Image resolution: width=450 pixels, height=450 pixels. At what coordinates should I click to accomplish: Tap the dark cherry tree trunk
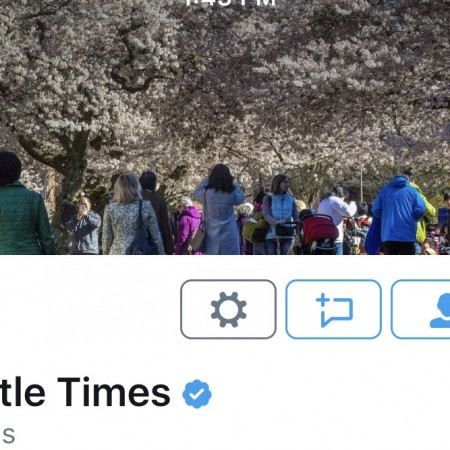pos(72,173)
